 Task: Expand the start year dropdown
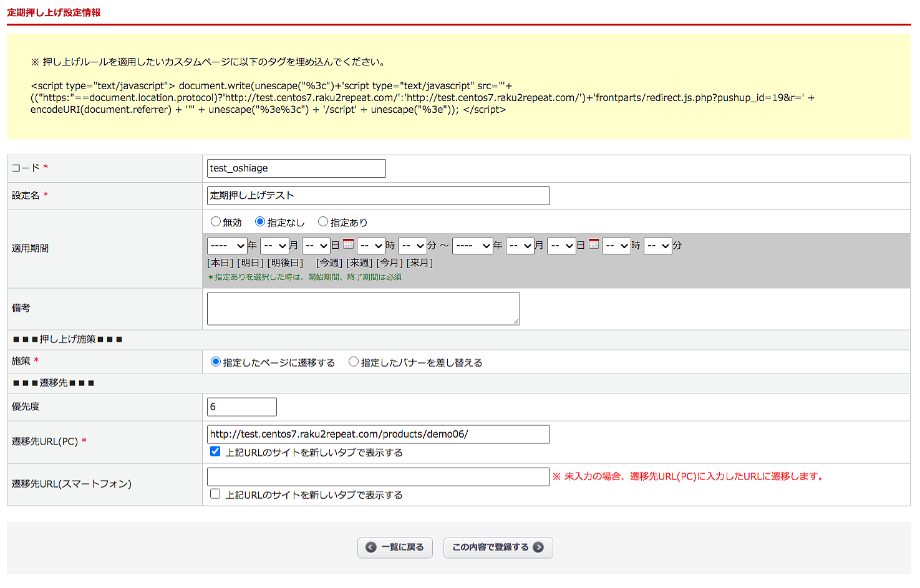227,246
